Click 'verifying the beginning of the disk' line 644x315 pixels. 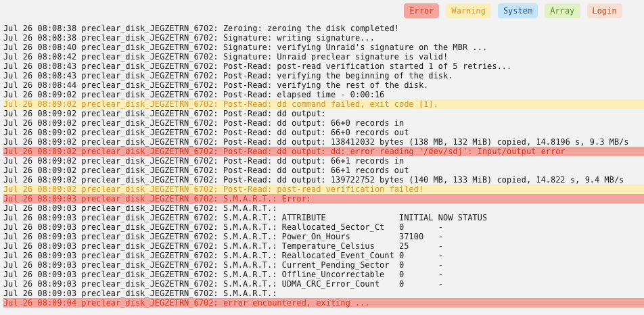click(x=228, y=76)
